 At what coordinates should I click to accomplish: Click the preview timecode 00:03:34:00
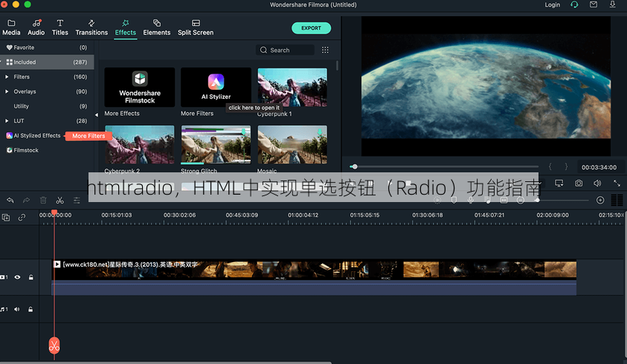tap(599, 167)
